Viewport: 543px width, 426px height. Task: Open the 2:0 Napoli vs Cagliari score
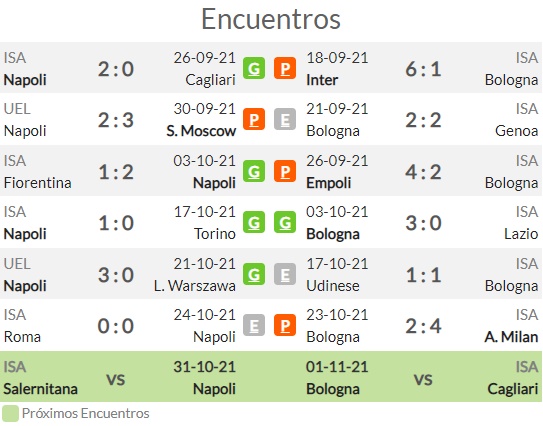(x=116, y=69)
